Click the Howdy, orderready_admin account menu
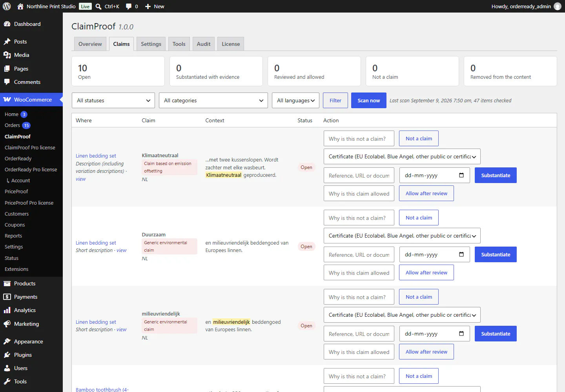565x392 pixels. [526, 6]
